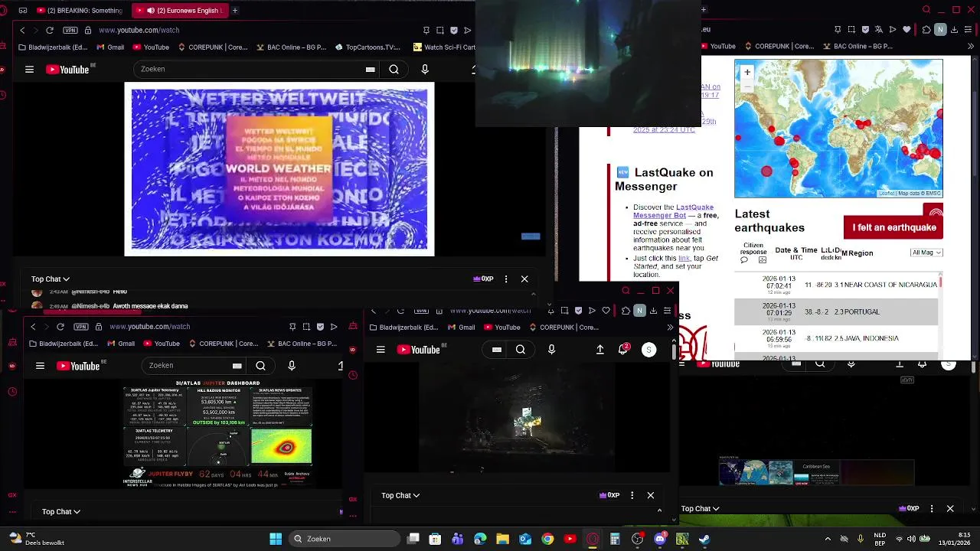Viewport: 980px width, 551px height.
Task: Open TopCartoons.TV bookmark in Euronews window
Action: (x=367, y=47)
